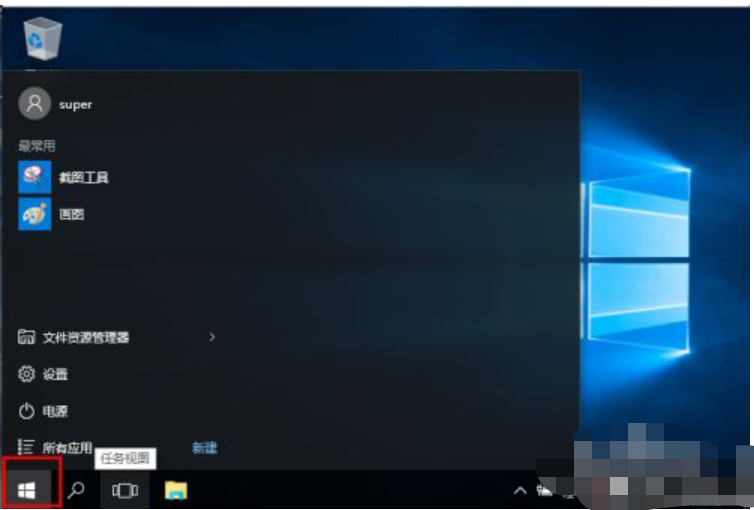The image size is (754, 510).
Task: Open 文件资源管理器 from the Start menu
Action: 86,338
